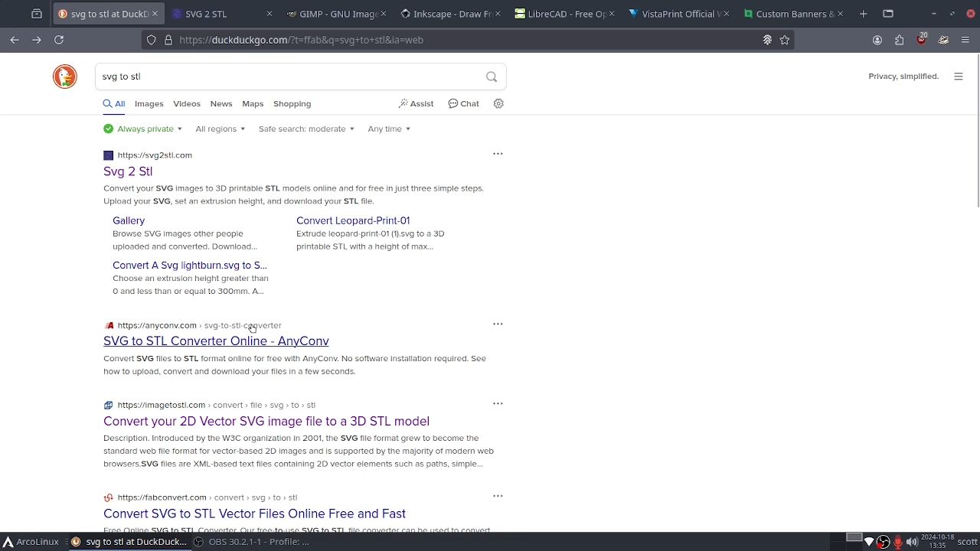This screenshot has height=551, width=980.
Task: Open the Safe search: moderate dropdown
Action: tap(306, 129)
